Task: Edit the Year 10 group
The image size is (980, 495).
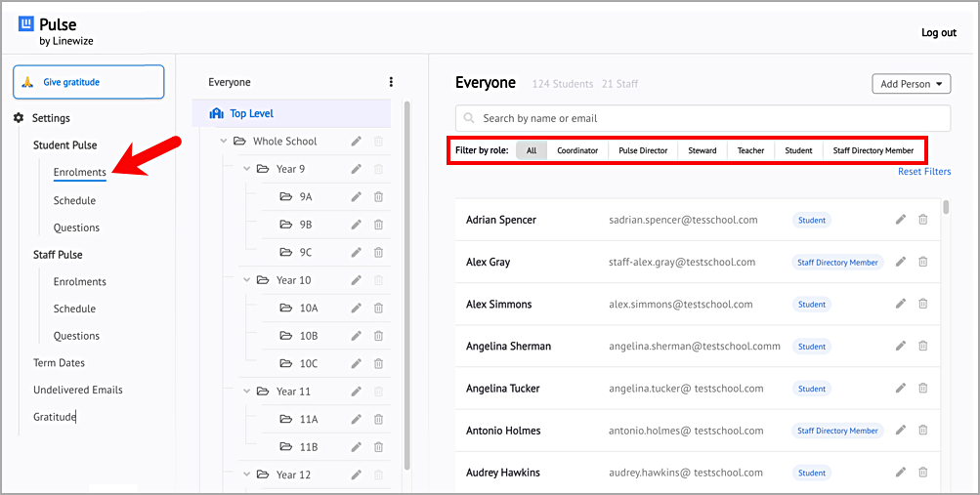Action: point(357,280)
